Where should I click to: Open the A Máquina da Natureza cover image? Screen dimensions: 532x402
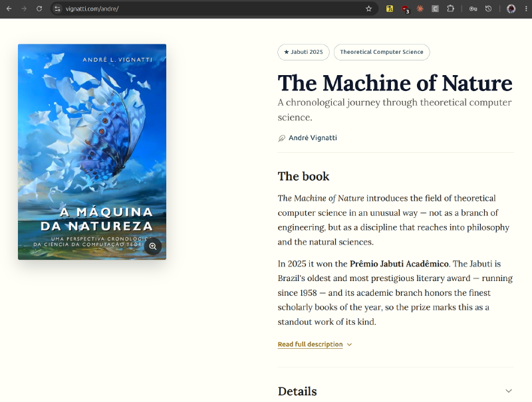[92, 152]
